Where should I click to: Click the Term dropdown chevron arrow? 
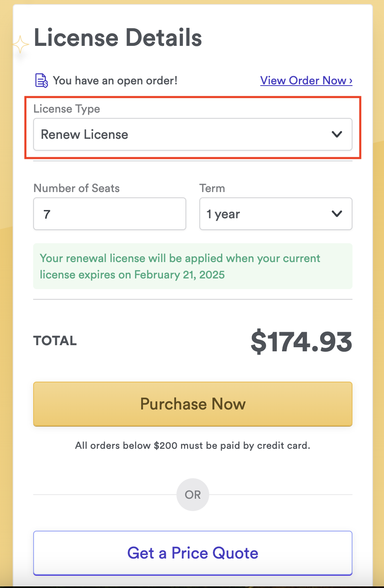[x=337, y=214]
